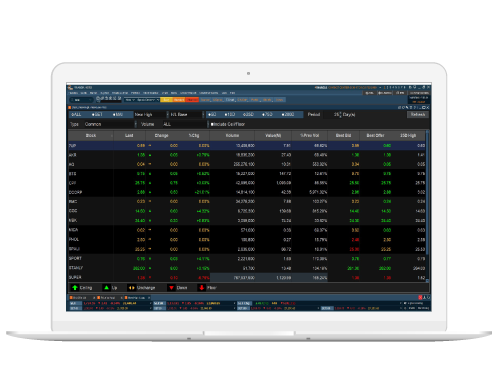Click the yellow Unchange arrows icon
The height and width of the screenshot is (365, 500).
pos(132,288)
